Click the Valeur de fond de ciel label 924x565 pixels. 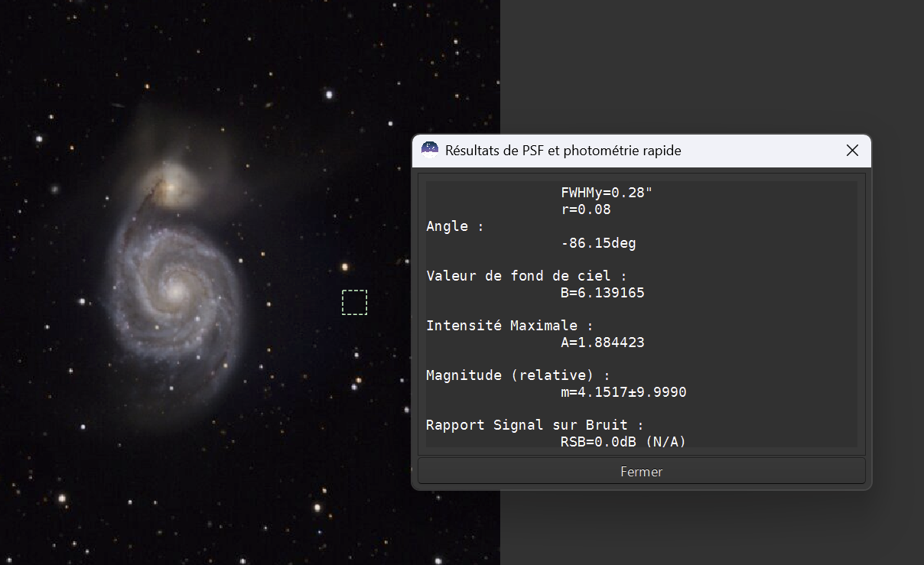(x=526, y=276)
